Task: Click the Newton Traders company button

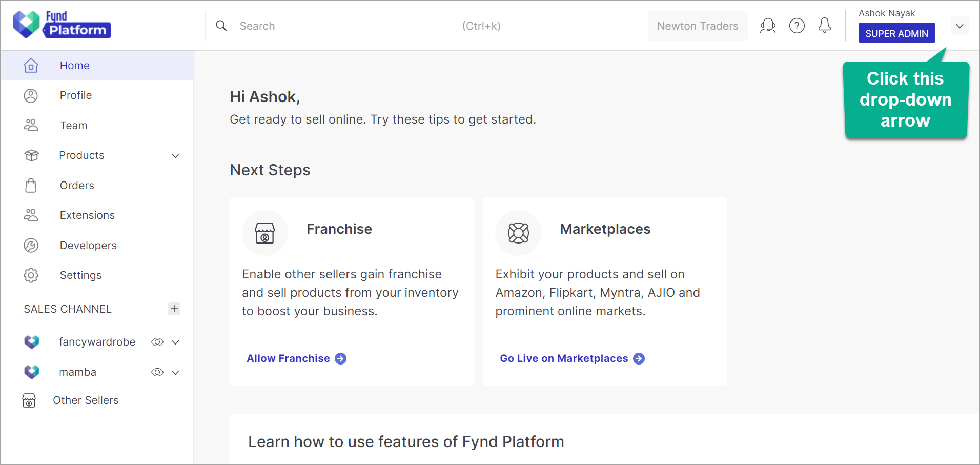Action: pyautogui.click(x=698, y=26)
